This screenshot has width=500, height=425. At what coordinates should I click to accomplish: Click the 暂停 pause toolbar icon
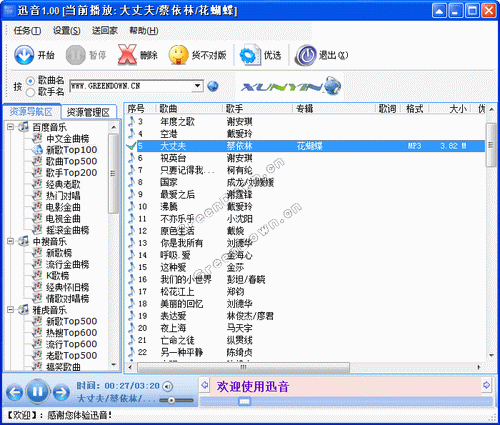tap(75, 55)
